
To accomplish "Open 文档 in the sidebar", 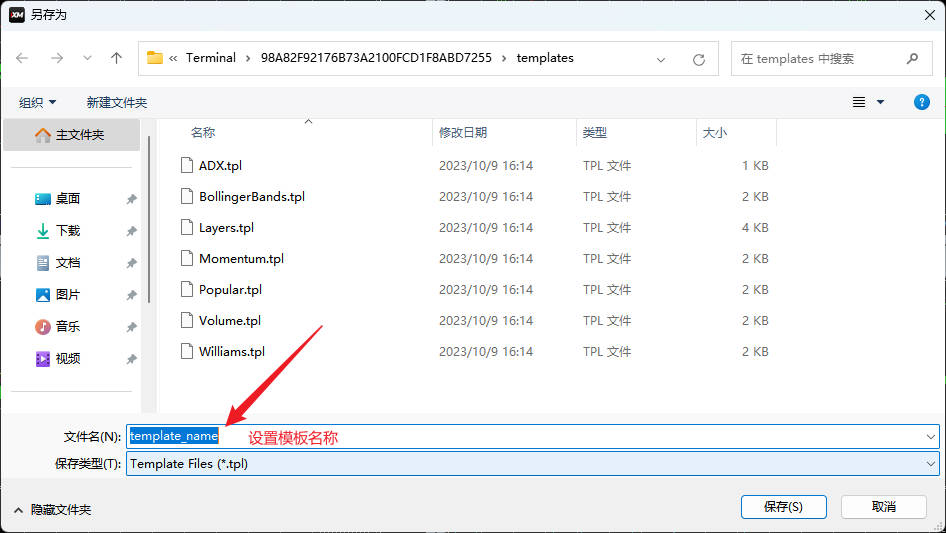I will (68, 263).
